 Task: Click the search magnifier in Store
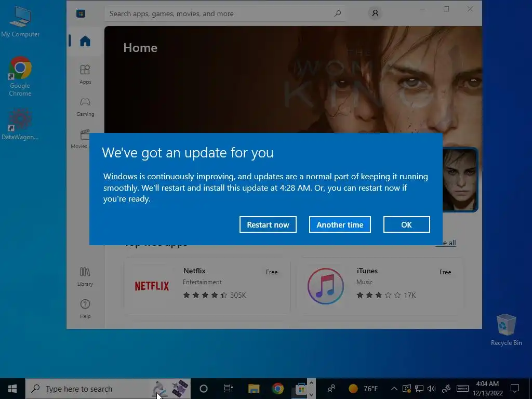[338, 14]
